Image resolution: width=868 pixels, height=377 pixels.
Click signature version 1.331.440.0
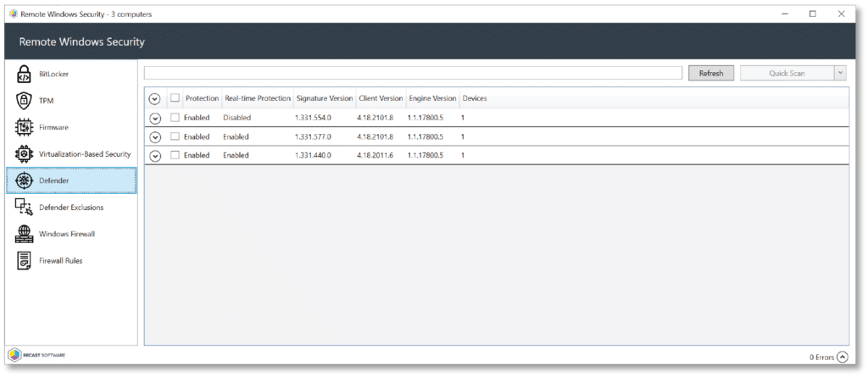point(314,155)
